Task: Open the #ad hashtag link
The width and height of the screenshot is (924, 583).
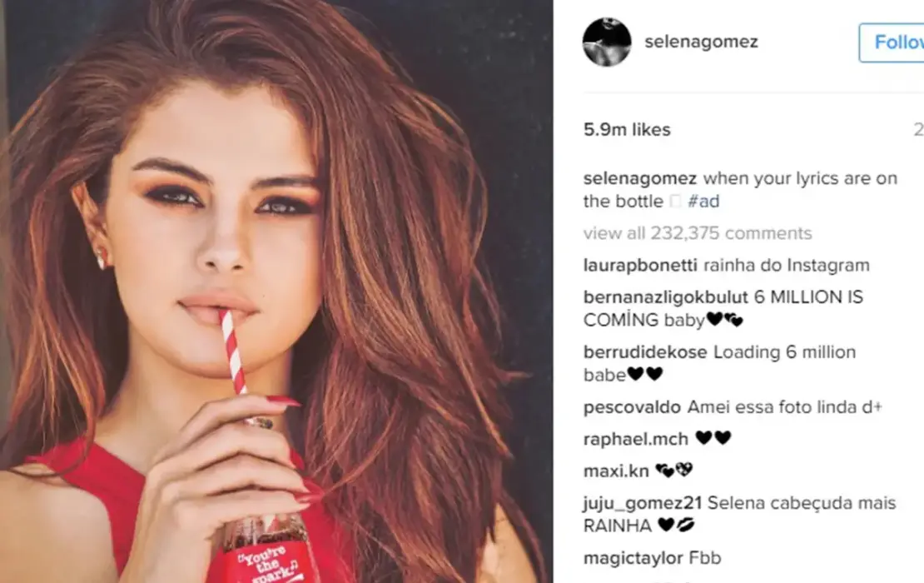Action: (703, 202)
